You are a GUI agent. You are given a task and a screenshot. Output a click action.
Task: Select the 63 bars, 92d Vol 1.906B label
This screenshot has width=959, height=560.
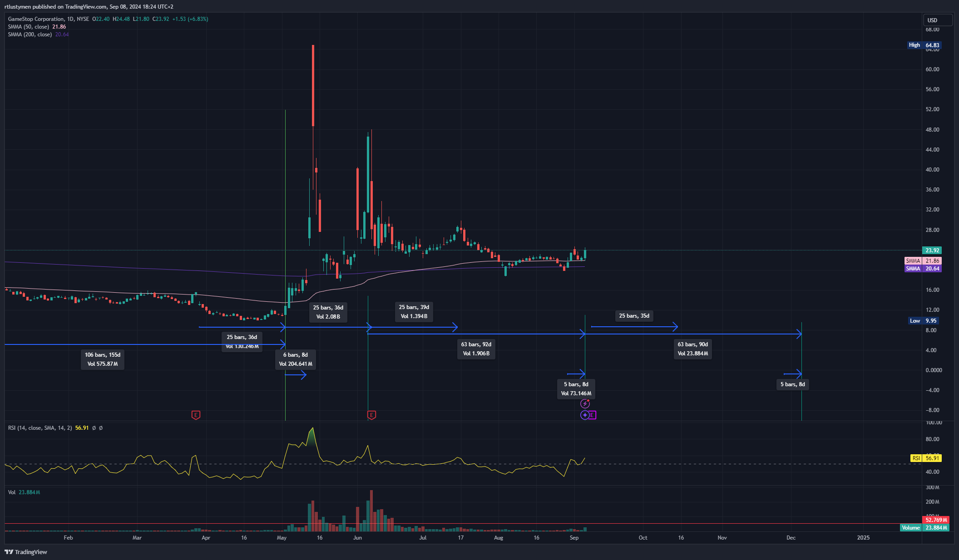click(476, 349)
